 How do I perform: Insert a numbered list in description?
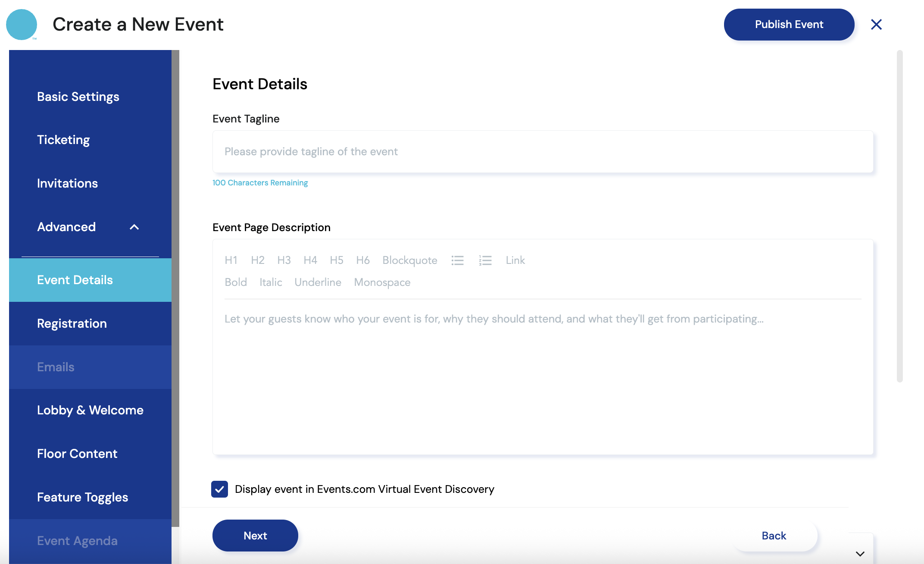coord(485,260)
